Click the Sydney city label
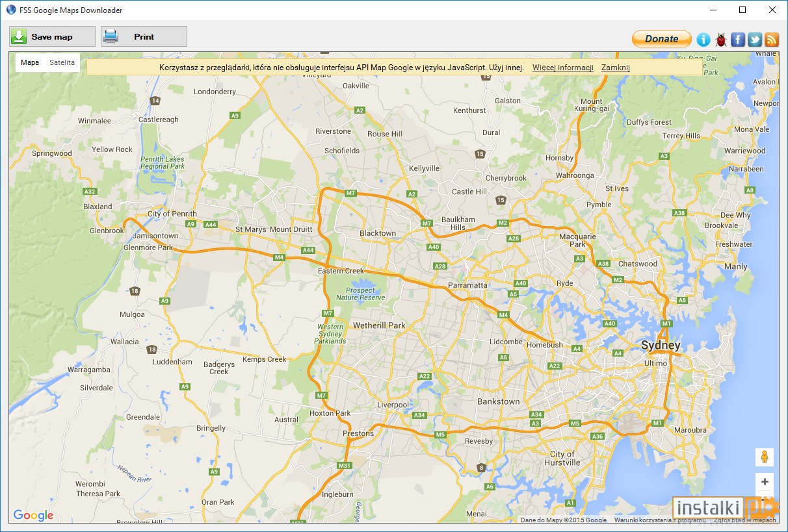Image resolution: width=788 pixels, height=532 pixels. pos(661,345)
